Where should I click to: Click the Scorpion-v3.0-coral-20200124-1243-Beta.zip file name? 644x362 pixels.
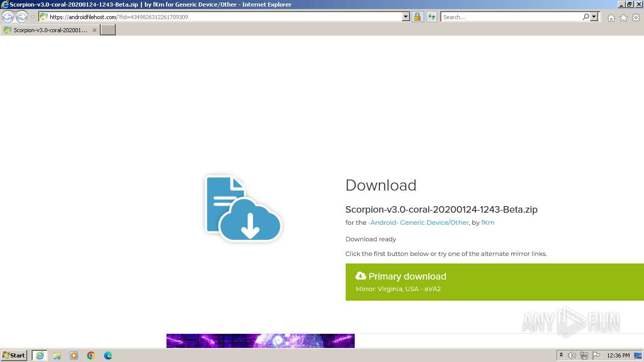(x=441, y=209)
